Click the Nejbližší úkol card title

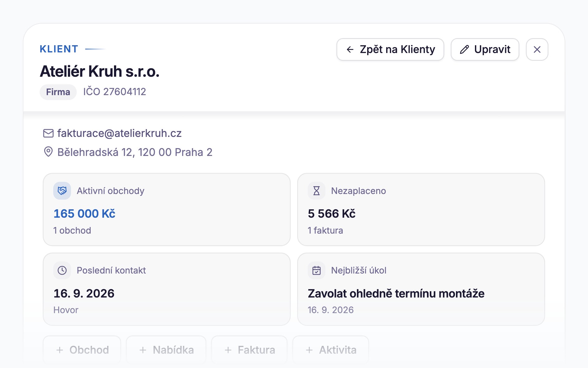[359, 270]
